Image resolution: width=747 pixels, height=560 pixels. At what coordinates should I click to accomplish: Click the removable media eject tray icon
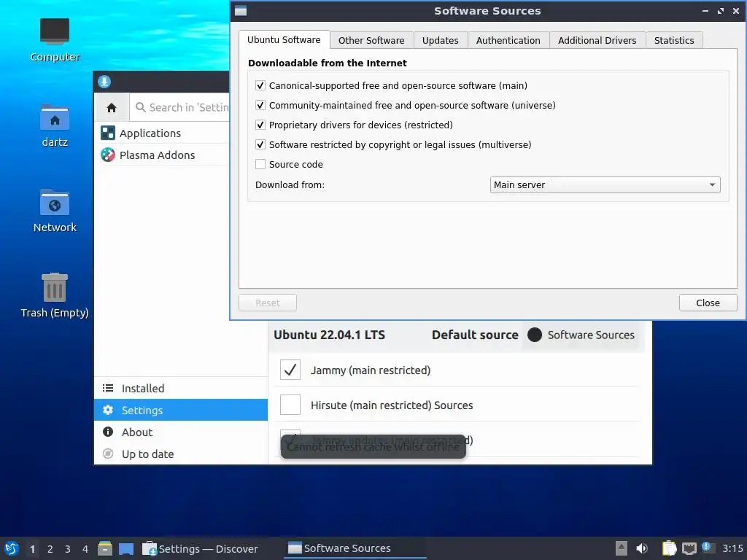[x=622, y=548]
